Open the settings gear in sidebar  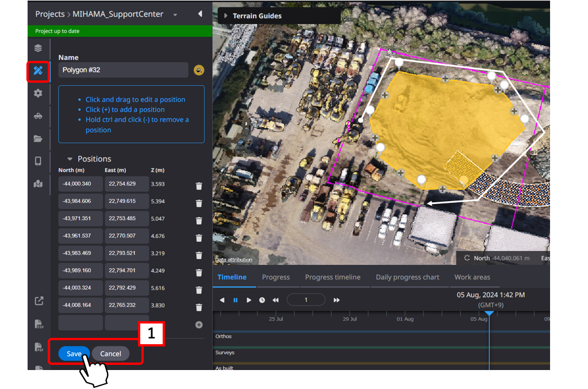[38, 93]
